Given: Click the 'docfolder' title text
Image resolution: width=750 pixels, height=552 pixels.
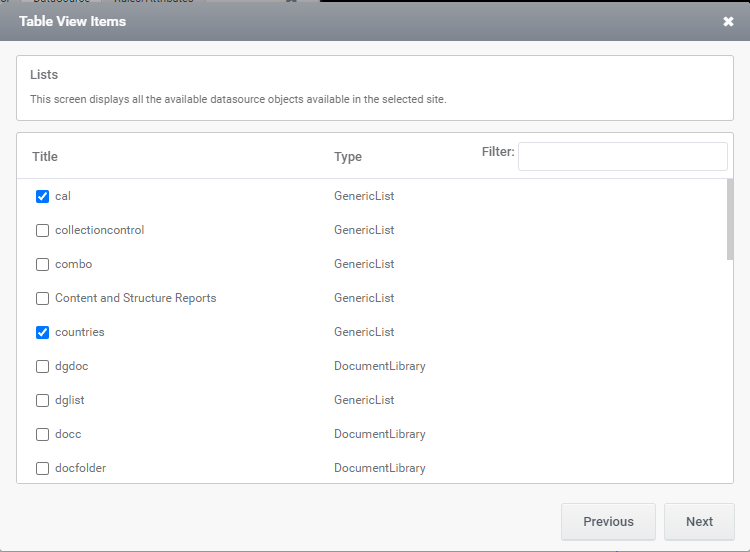Looking at the screenshot, I should click(81, 468).
